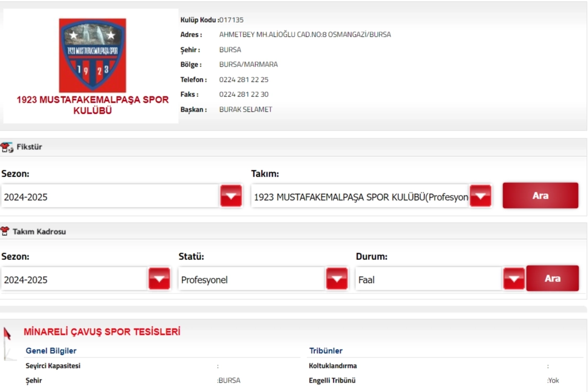Open the Takım Kadrosu Sezon dropdown

pos(85,279)
